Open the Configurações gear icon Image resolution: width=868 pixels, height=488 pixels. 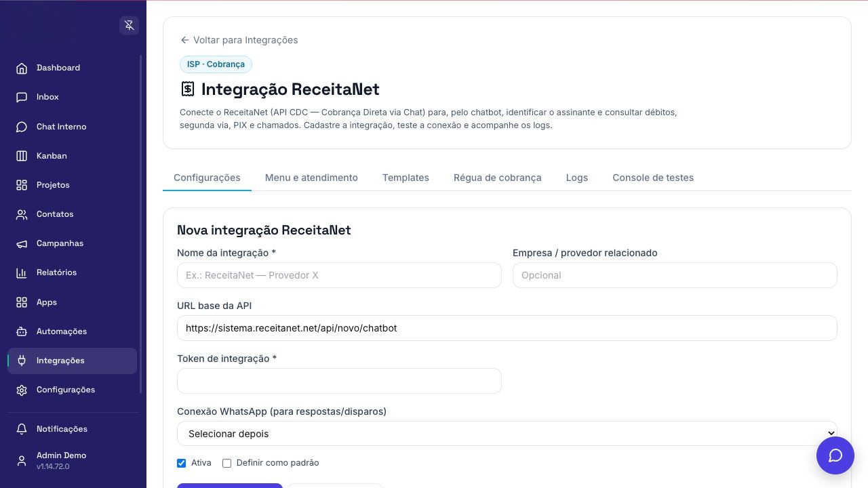(22, 390)
